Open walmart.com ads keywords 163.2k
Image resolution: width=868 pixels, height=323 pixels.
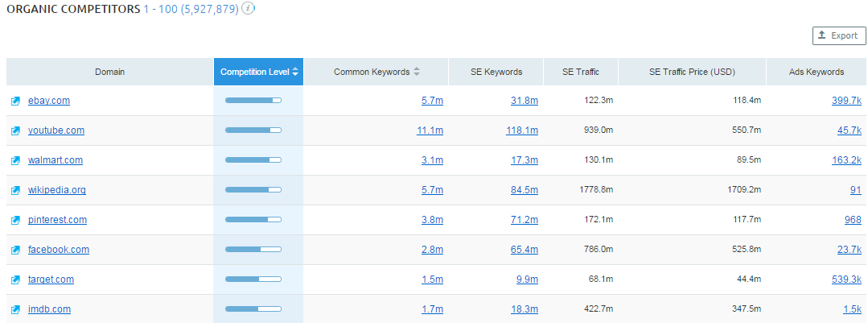[846, 160]
